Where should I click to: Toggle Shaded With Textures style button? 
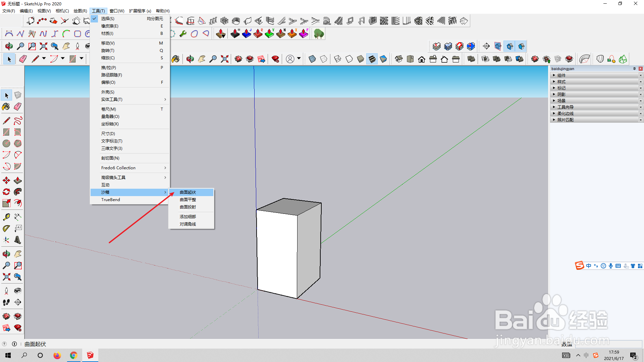(372, 59)
